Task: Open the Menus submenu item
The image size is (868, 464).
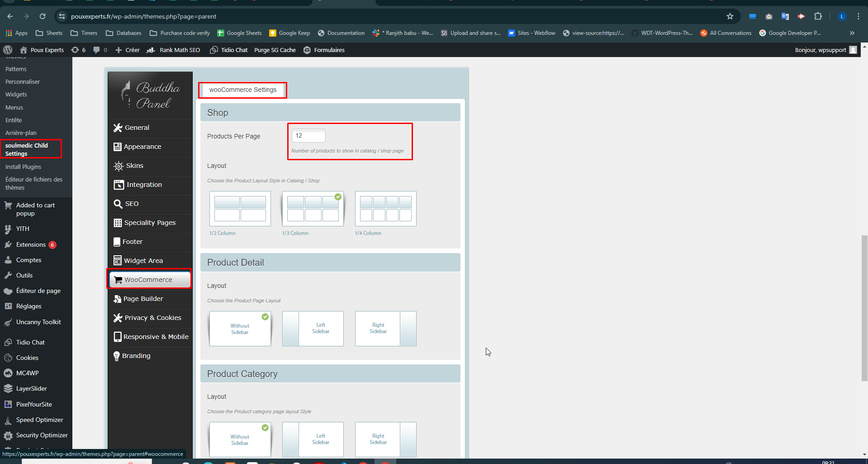Action: (14, 107)
